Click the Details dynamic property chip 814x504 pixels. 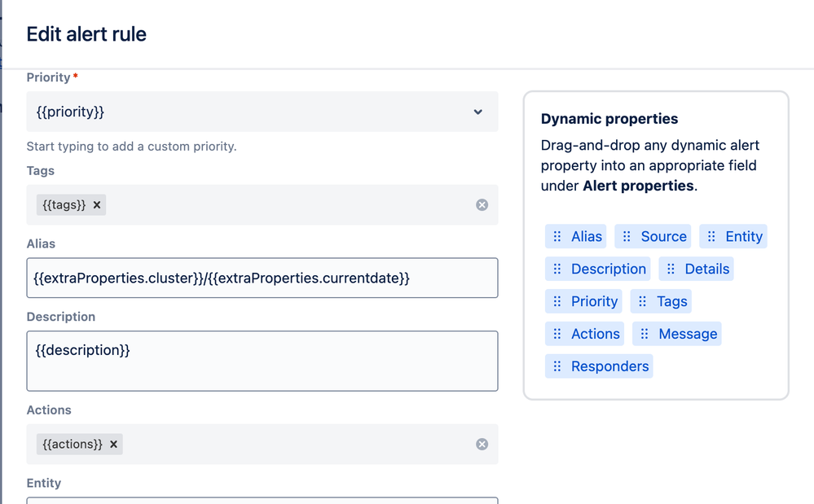coord(697,270)
